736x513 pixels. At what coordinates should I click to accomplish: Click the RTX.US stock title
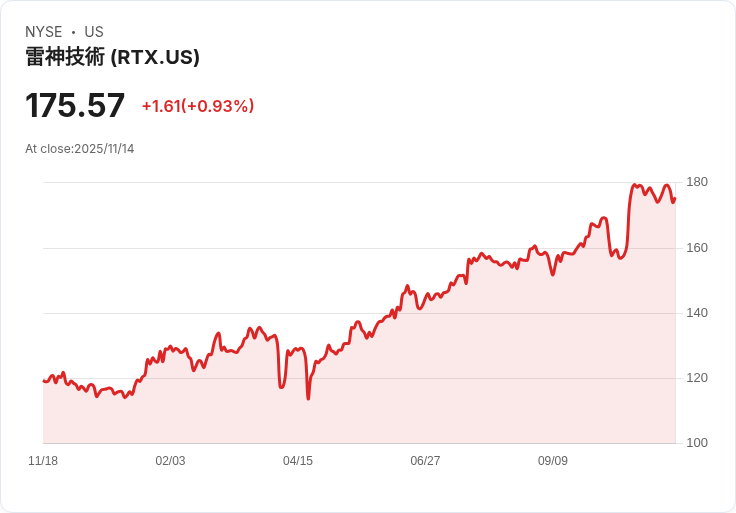112,57
